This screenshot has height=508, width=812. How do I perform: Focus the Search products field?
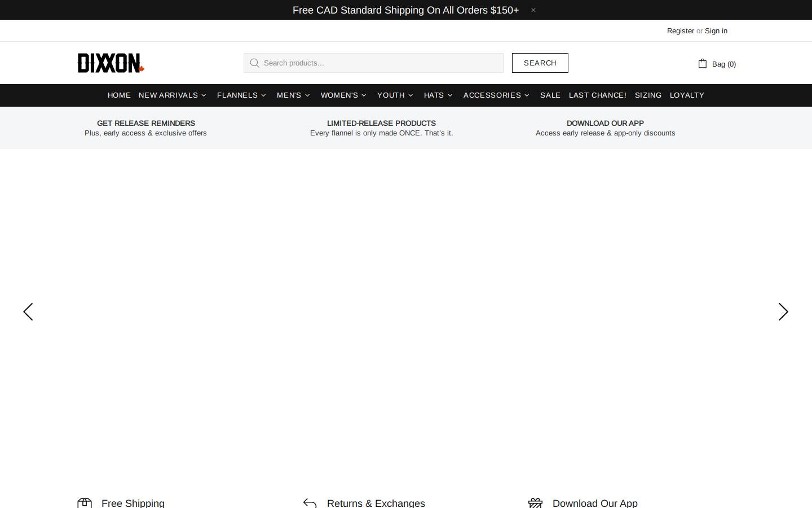[x=373, y=63]
